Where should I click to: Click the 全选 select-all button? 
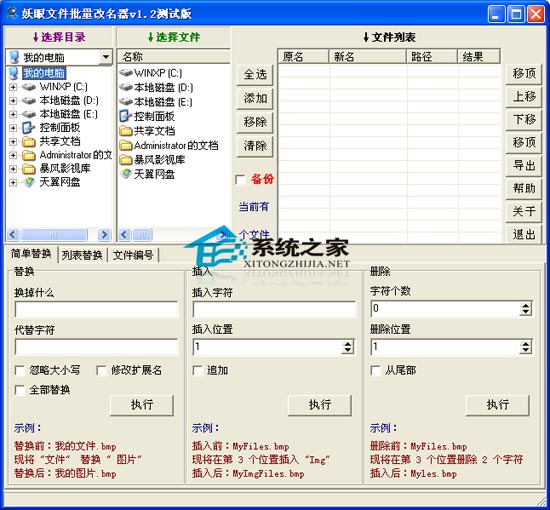pos(255,74)
